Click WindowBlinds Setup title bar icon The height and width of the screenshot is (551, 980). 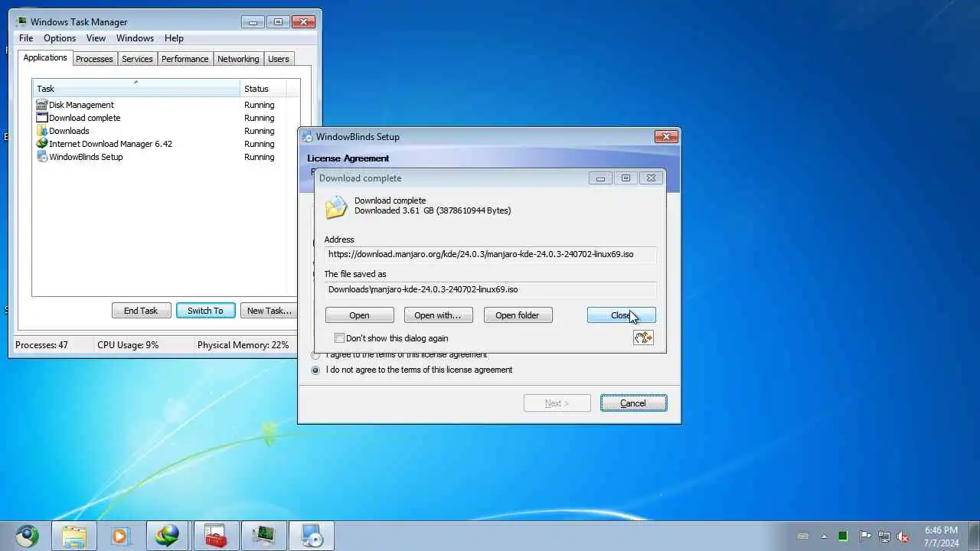(x=308, y=137)
